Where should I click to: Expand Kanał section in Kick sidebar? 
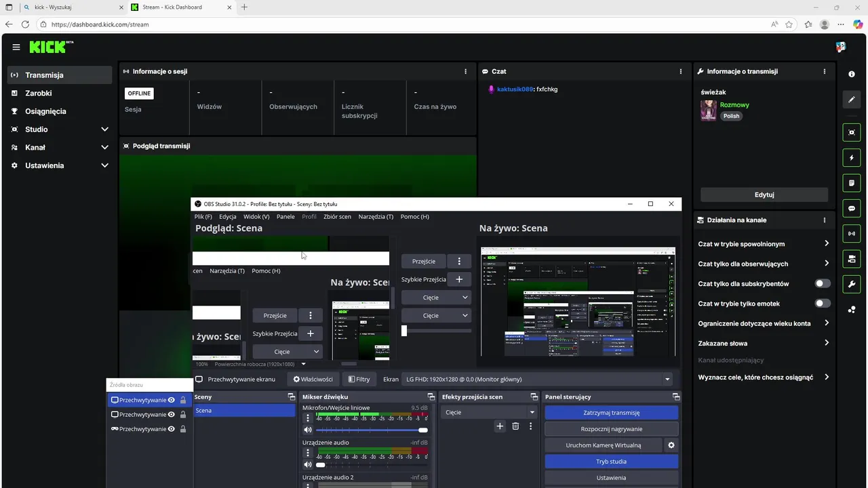(x=104, y=147)
